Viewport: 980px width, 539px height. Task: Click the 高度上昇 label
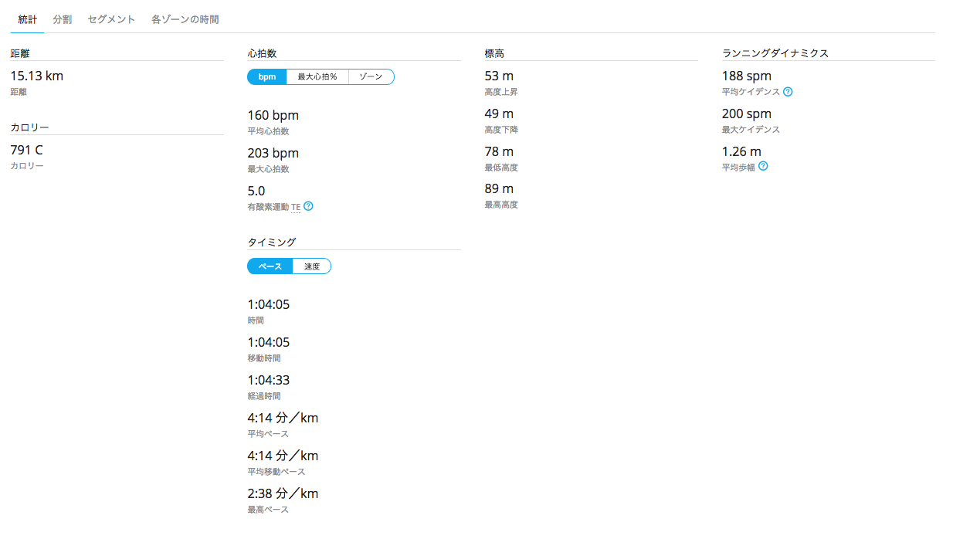pyautogui.click(x=501, y=92)
